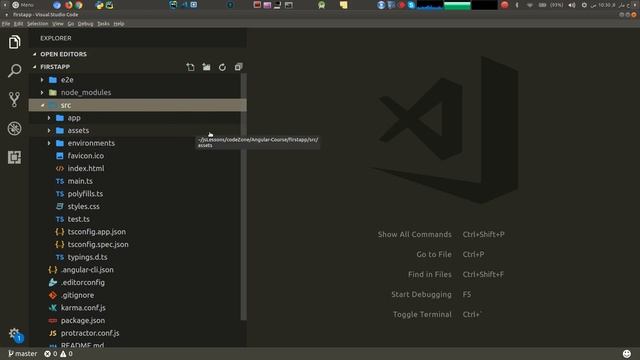Open the Extensions view
The height and width of the screenshot is (360, 640).
14,158
